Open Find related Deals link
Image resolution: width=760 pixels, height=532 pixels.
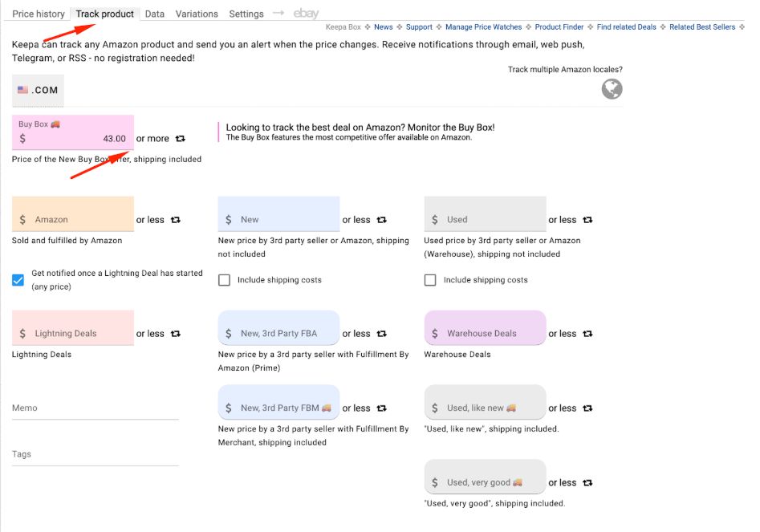click(626, 27)
